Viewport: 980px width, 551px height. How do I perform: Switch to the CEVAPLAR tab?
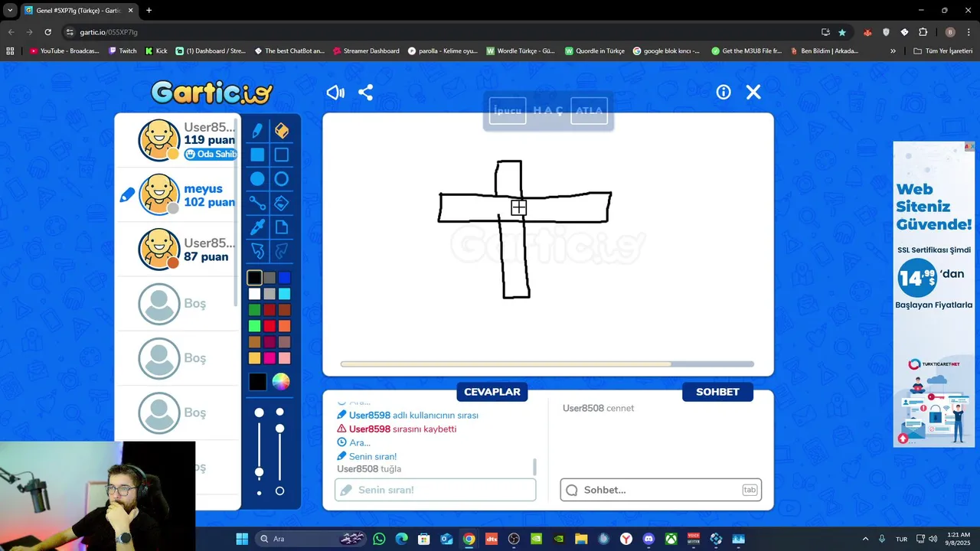point(492,392)
